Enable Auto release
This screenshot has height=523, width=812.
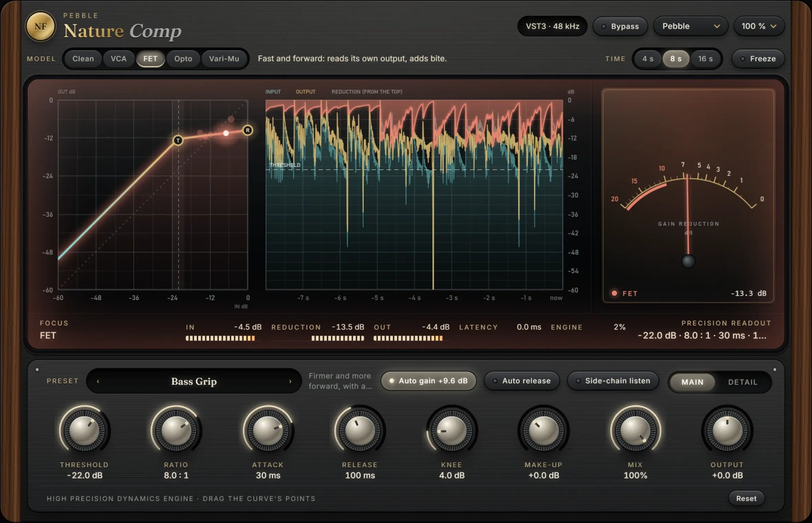coord(522,381)
